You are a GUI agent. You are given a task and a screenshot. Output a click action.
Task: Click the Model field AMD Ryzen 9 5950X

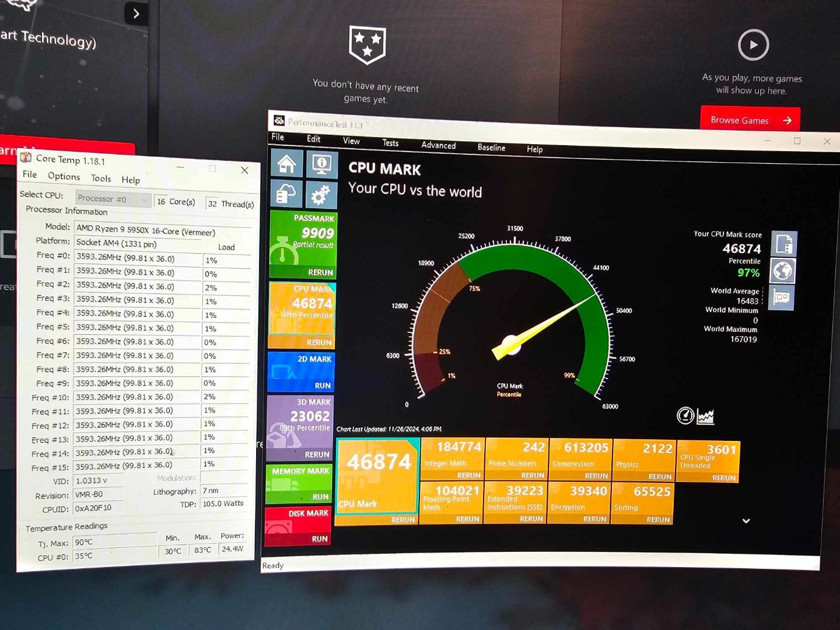tap(163, 230)
